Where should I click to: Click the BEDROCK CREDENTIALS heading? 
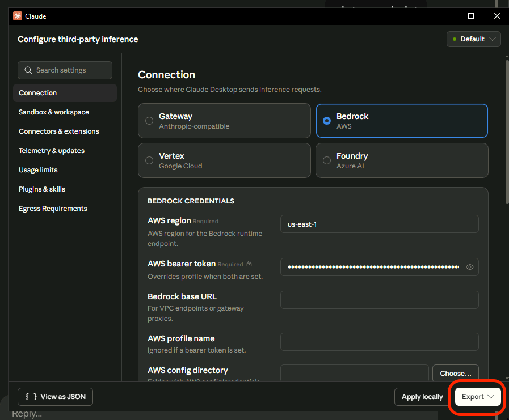191,201
